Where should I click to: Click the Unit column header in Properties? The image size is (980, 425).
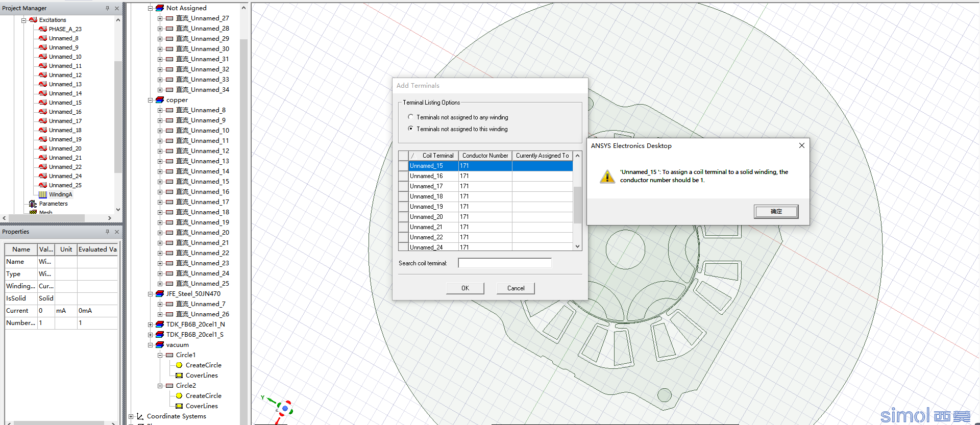(66, 249)
